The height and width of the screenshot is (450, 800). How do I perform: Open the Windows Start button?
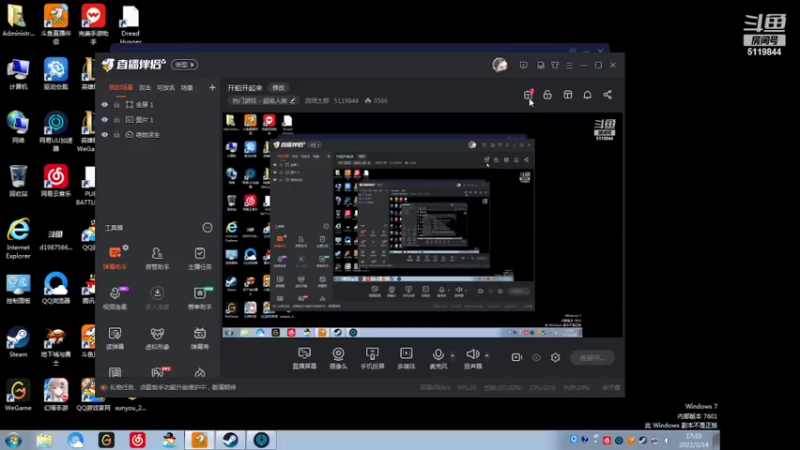(13, 440)
